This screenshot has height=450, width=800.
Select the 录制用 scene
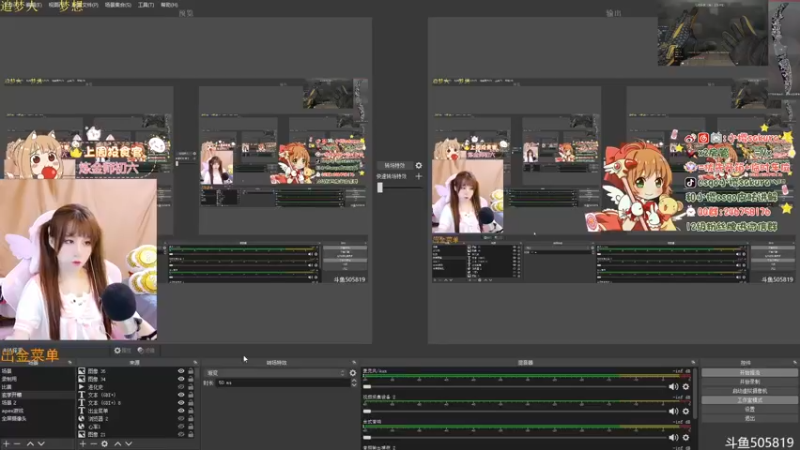click(37, 379)
